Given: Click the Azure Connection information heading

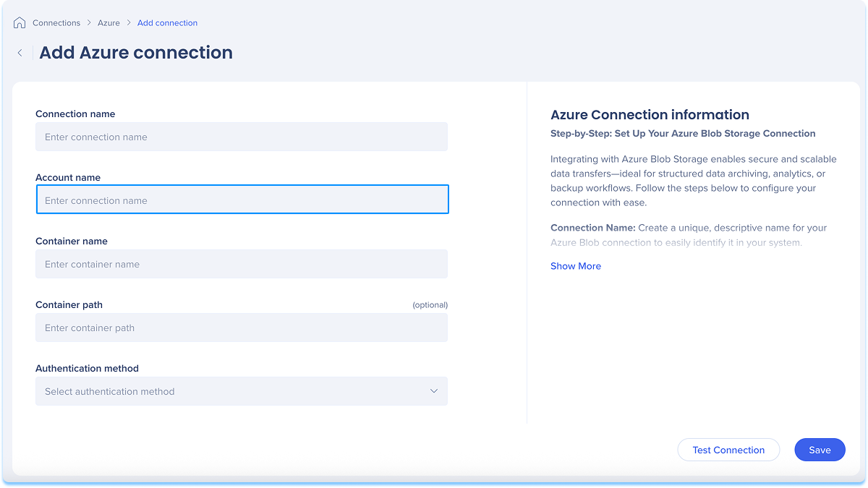Looking at the screenshot, I should pyautogui.click(x=650, y=114).
